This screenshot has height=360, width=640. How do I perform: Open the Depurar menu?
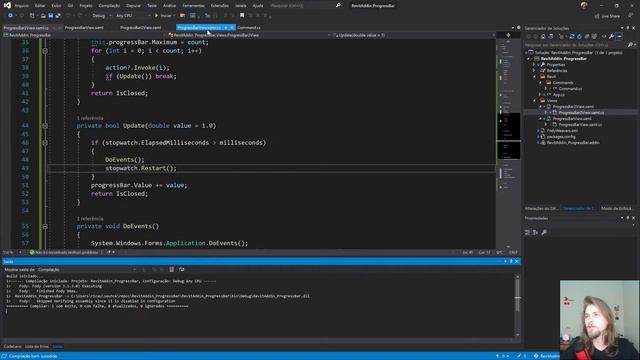tap(133, 6)
